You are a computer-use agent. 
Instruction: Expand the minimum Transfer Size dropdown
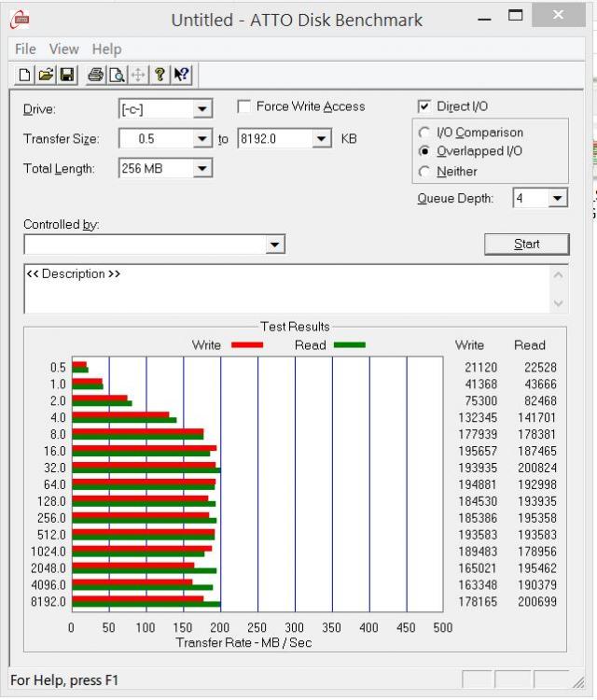coord(202,139)
